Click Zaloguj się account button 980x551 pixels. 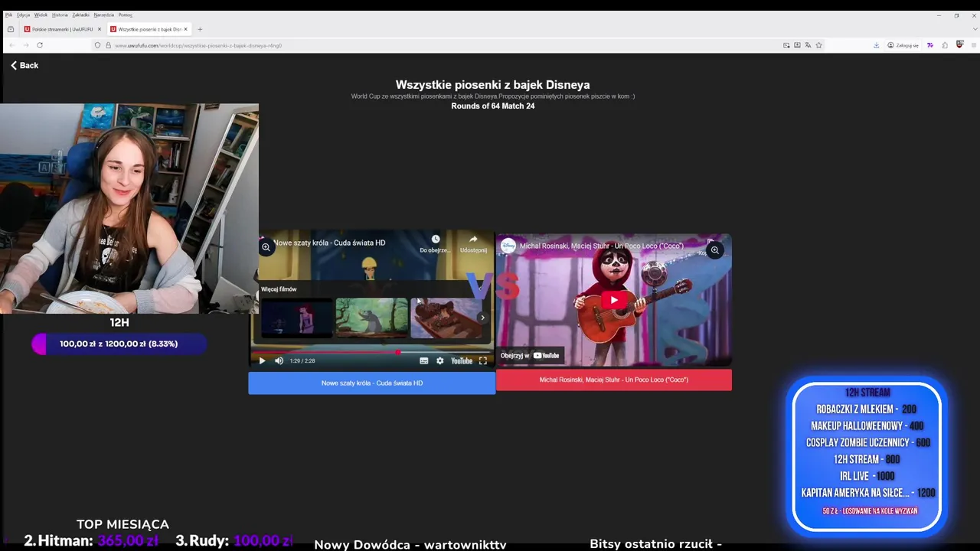click(x=903, y=45)
